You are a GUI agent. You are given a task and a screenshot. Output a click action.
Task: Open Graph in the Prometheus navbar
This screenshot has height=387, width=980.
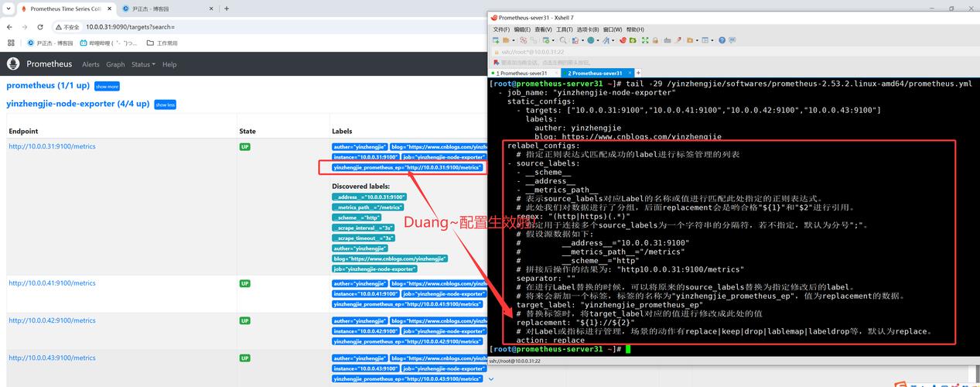(x=115, y=64)
